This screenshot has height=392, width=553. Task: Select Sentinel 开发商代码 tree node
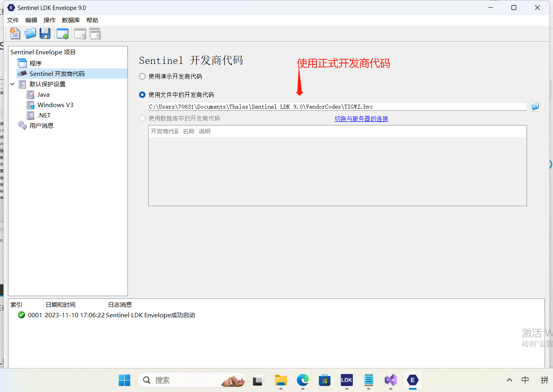coord(57,74)
